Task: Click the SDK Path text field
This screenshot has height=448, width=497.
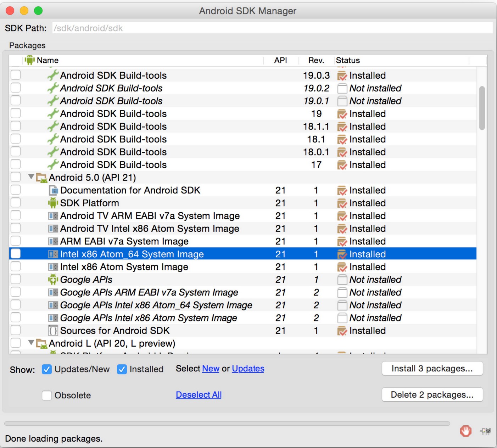Action: tap(273, 28)
